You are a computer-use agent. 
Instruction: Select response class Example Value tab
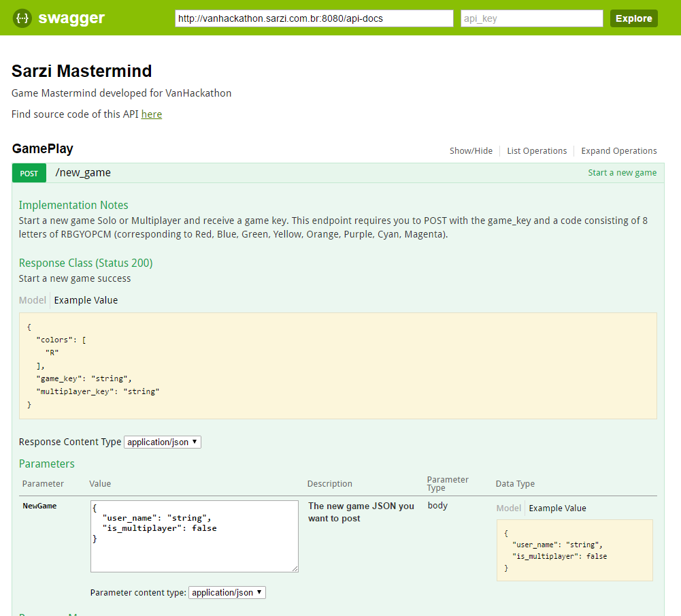click(x=86, y=300)
